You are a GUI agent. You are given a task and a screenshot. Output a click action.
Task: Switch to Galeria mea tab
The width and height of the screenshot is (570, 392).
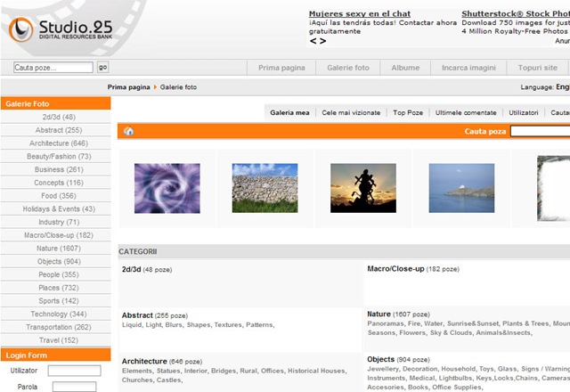coord(289,113)
